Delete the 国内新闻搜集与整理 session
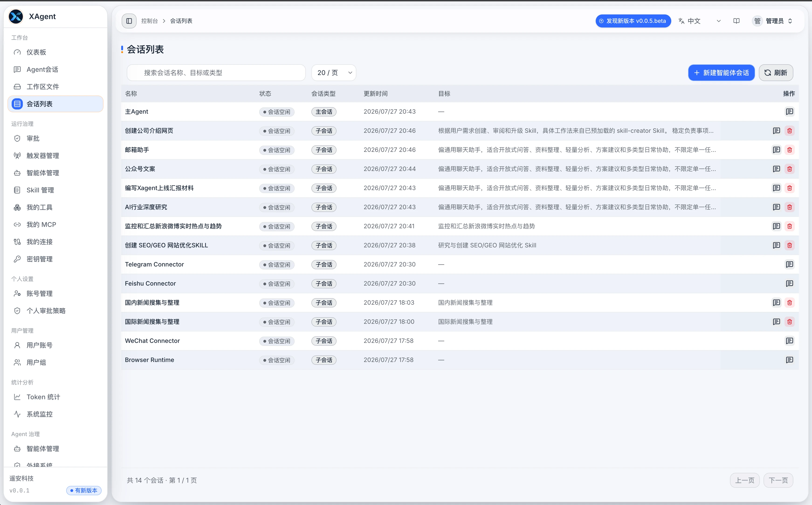The width and height of the screenshot is (812, 505). [x=789, y=302]
